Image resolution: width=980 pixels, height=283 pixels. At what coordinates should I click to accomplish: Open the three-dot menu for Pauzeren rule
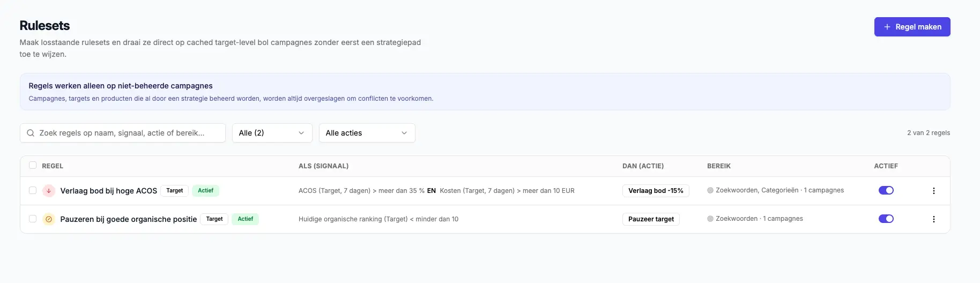pos(933,219)
